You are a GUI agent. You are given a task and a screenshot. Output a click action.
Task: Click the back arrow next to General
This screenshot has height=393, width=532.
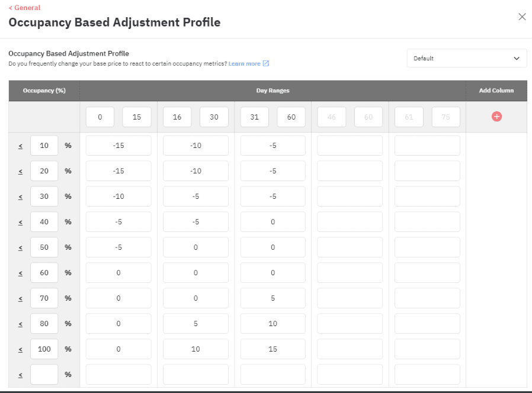[x=11, y=8]
